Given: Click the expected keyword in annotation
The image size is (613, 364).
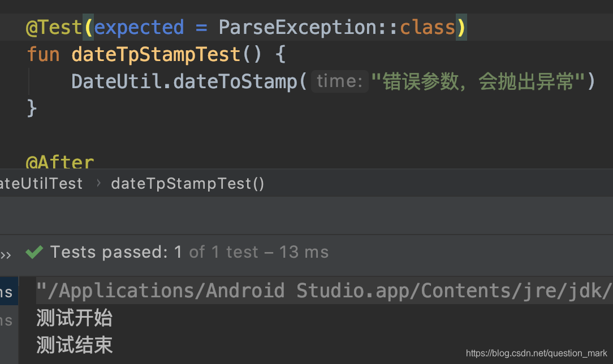Looking at the screenshot, I should coord(139,27).
